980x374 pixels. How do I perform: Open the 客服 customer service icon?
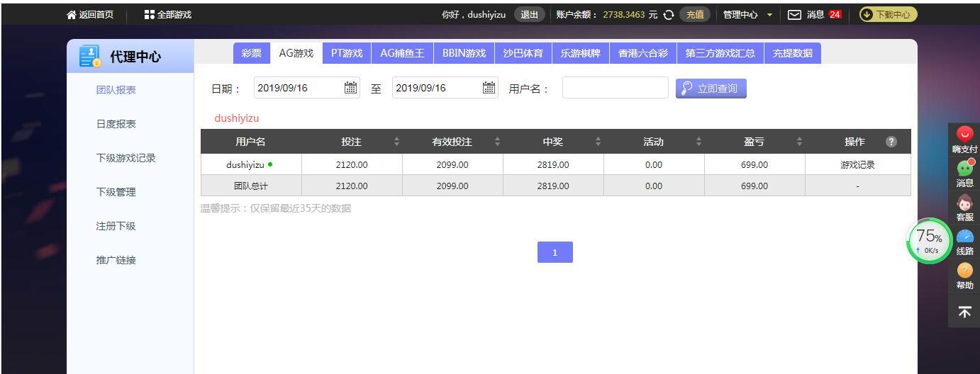tap(964, 201)
